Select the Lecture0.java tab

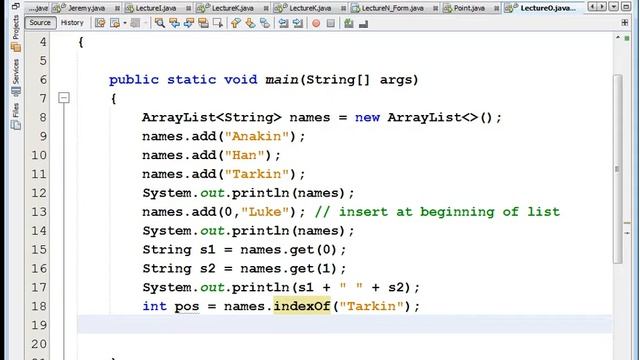tap(543, 8)
